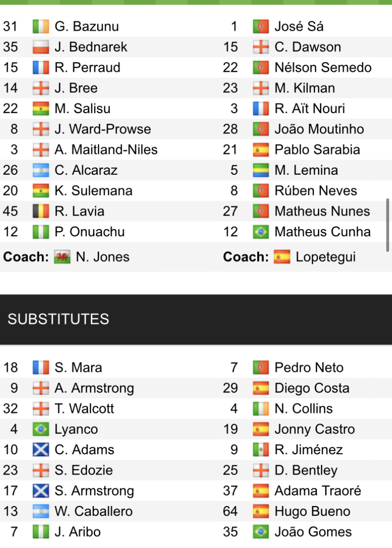Open Rúben Neves player page
Viewport: 392px width, 548px height.
[x=316, y=191]
